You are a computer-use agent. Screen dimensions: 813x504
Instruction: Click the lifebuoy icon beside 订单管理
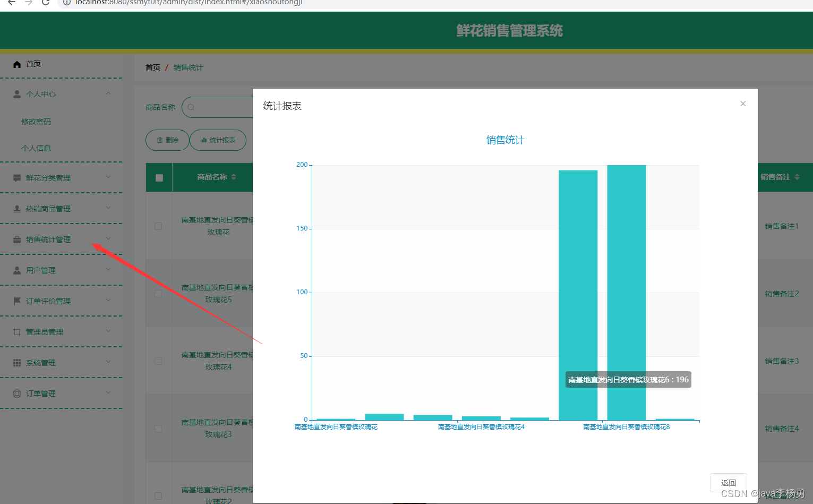(17, 394)
